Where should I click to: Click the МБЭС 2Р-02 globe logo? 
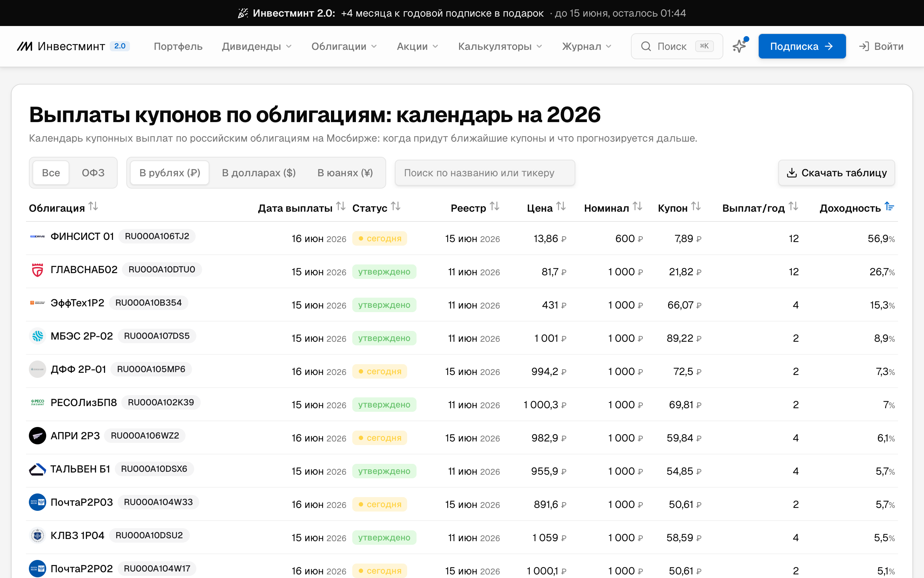click(x=38, y=336)
